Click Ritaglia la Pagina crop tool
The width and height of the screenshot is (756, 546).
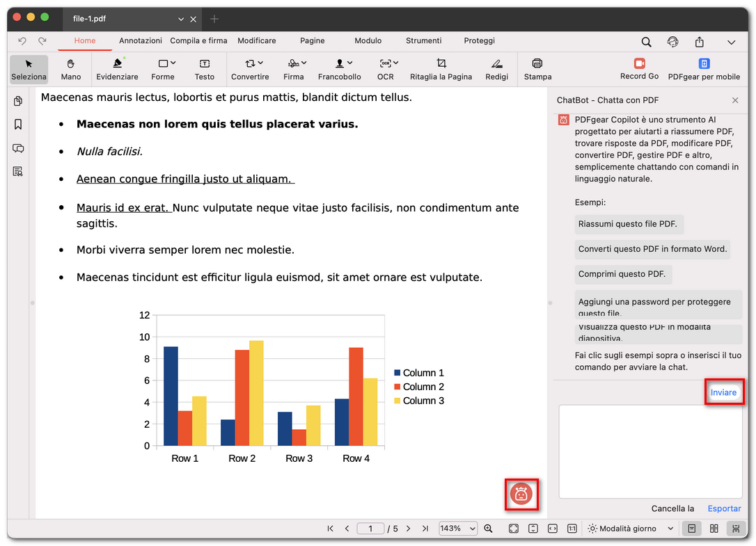click(441, 69)
